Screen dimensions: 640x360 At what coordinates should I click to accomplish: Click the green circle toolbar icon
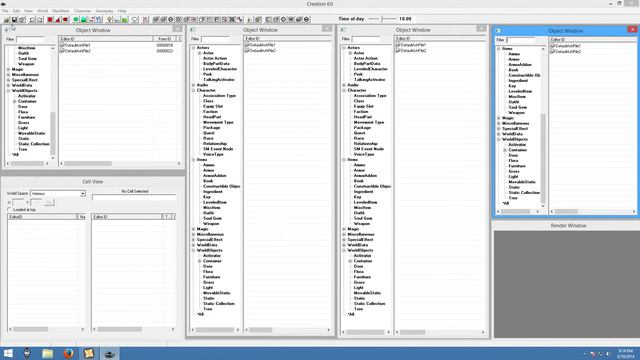coord(76,20)
